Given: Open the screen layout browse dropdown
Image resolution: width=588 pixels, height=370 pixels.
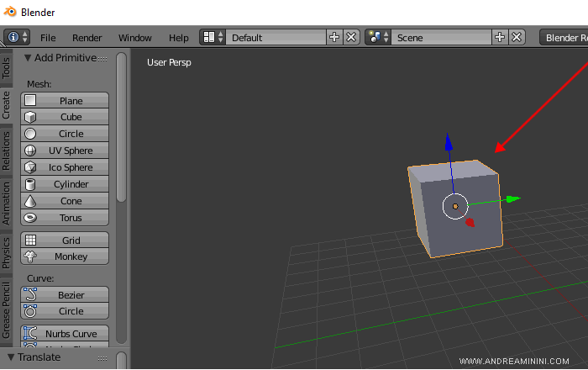Looking at the screenshot, I should tap(213, 38).
